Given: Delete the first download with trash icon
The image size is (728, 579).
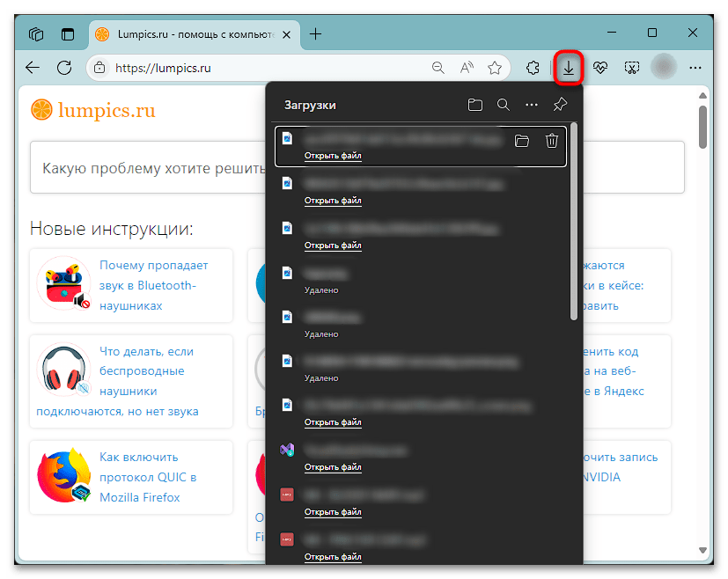Looking at the screenshot, I should tap(551, 141).
